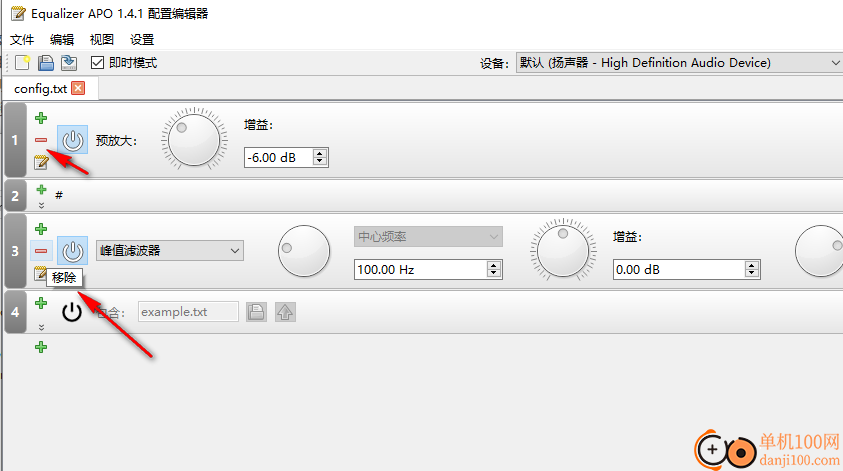843x471 pixels.
Task: Click the preamp gain knob in row 1
Action: [194, 139]
